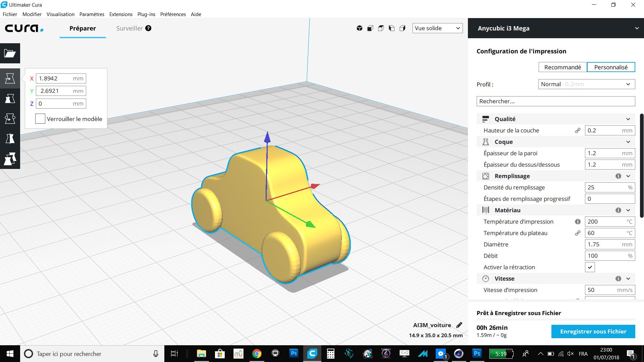Click info icon in Remplissage header
This screenshot has height=362, width=644.
[618, 176]
